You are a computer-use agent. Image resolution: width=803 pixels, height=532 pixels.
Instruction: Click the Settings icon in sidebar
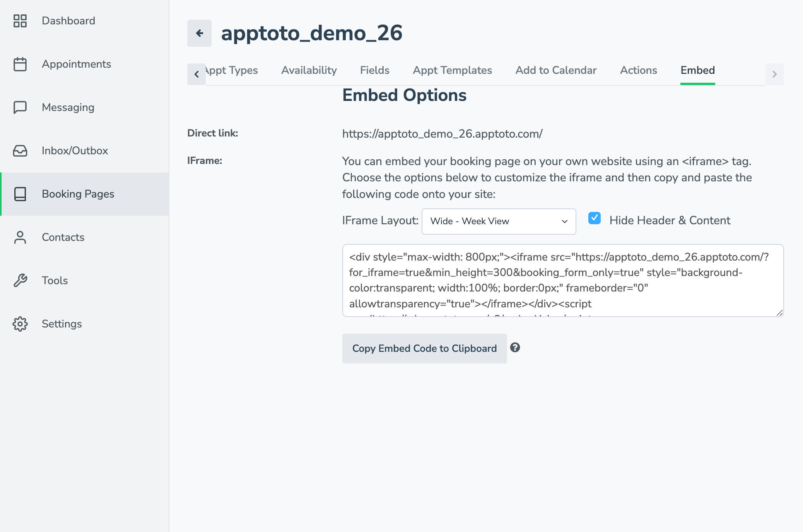20,323
